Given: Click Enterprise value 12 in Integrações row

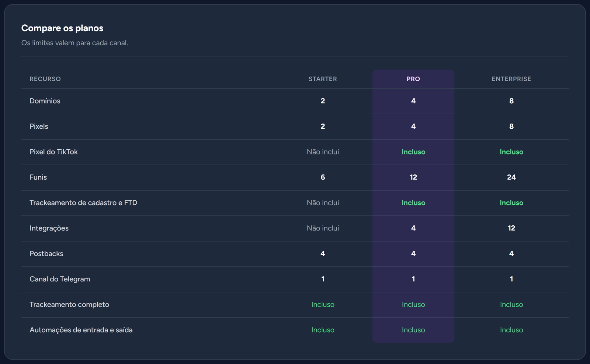Looking at the screenshot, I should coord(511,228).
